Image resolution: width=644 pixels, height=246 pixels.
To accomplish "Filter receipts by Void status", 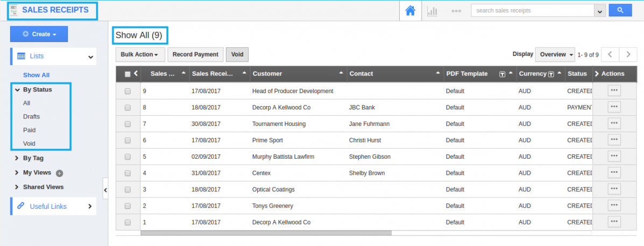I will [x=29, y=144].
